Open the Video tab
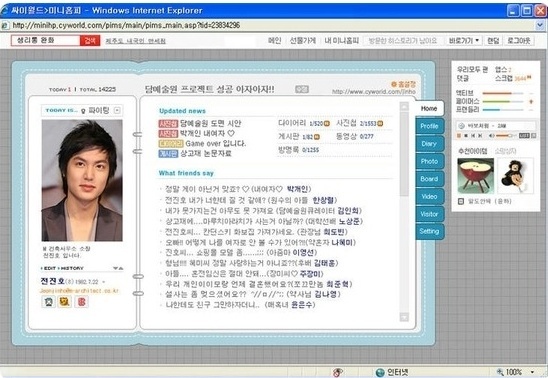Image resolution: width=548 pixels, height=378 pixels. (x=430, y=196)
